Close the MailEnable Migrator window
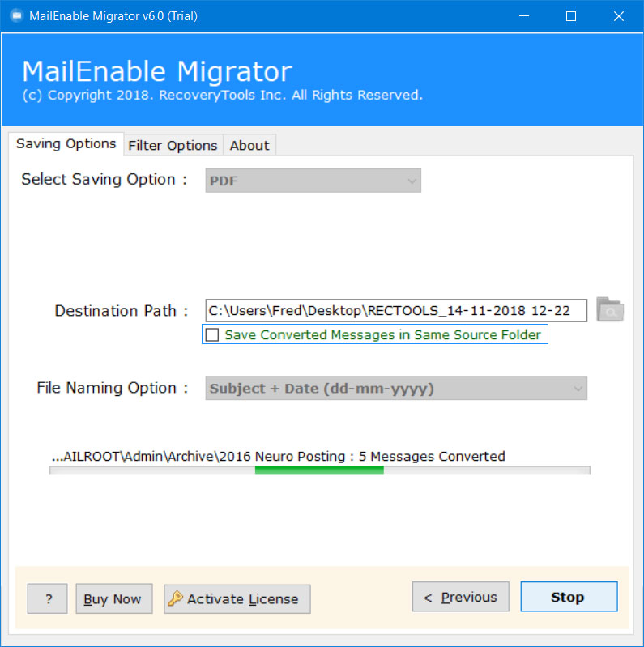The image size is (644, 647). [x=618, y=16]
